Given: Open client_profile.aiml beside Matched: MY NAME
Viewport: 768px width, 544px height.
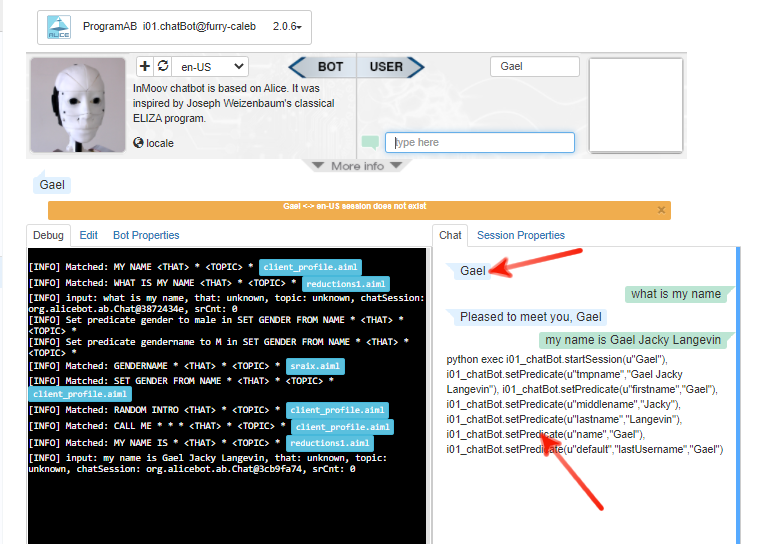Looking at the screenshot, I should (x=310, y=267).
